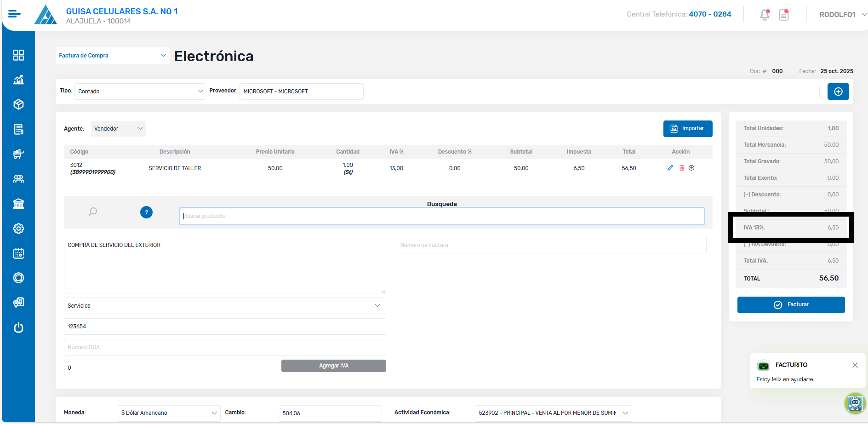This screenshot has height=424, width=868.
Task: Expand the Vendedor agent dropdown
Action: coord(118,129)
